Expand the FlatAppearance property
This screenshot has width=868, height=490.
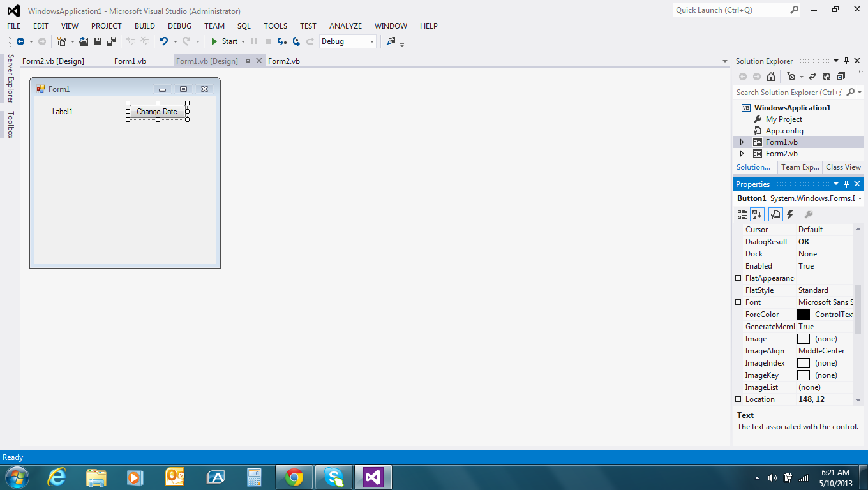point(738,278)
